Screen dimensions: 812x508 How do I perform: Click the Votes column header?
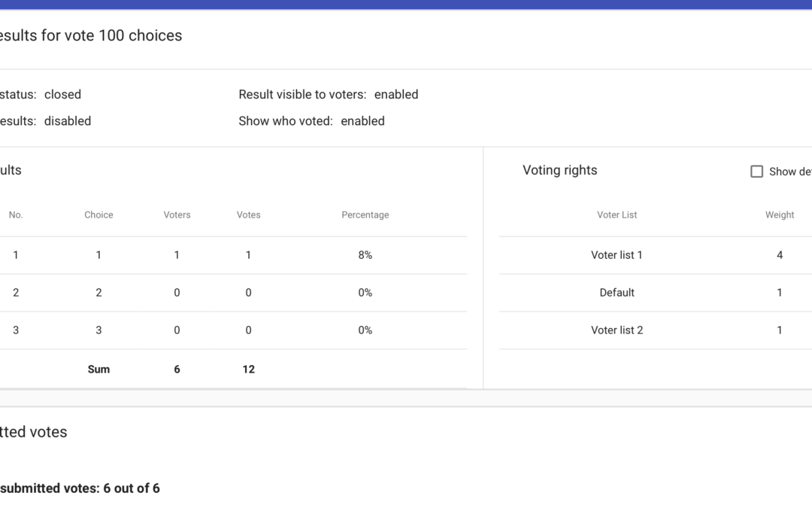[x=248, y=214]
